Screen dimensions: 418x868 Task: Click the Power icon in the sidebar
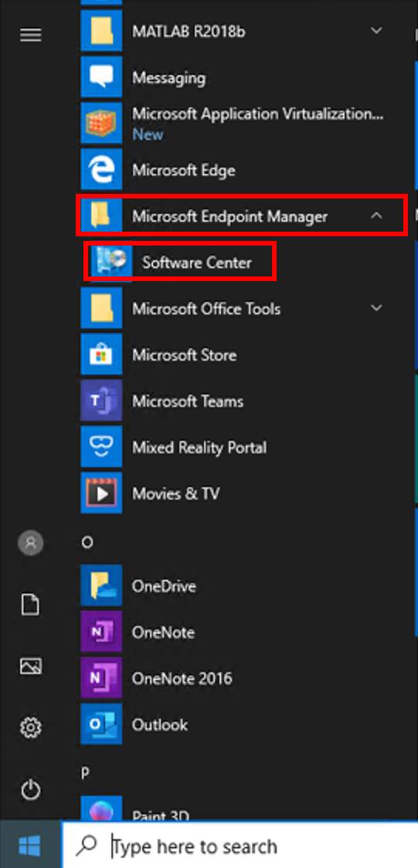[30, 788]
